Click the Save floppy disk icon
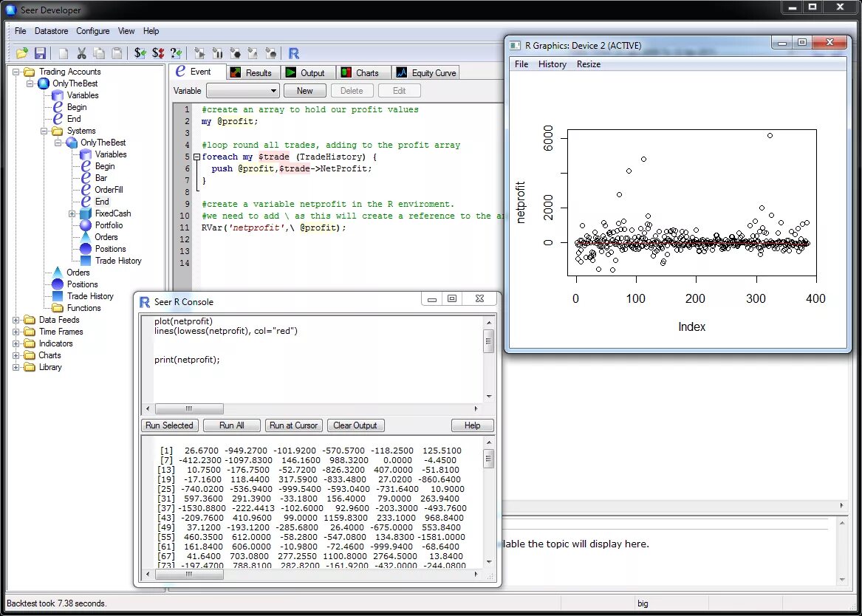This screenshot has width=862, height=616. [x=40, y=52]
